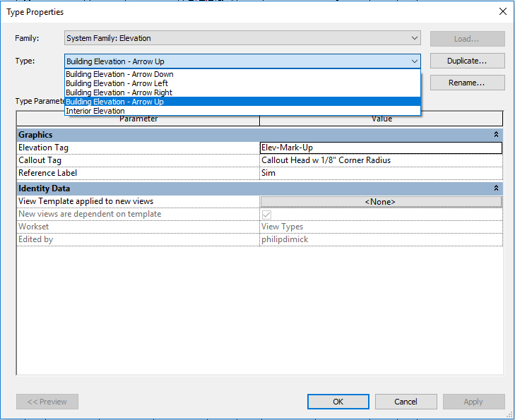Edit the Elev-Mark-Up value field
Image resolution: width=515 pixels, height=420 pixels.
point(381,148)
